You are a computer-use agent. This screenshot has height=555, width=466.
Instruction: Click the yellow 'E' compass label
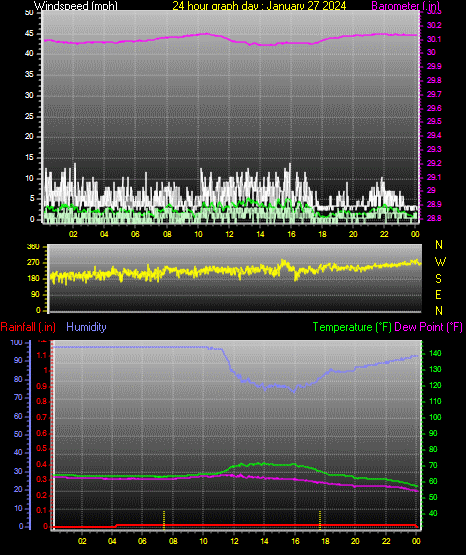coord(438,294)
